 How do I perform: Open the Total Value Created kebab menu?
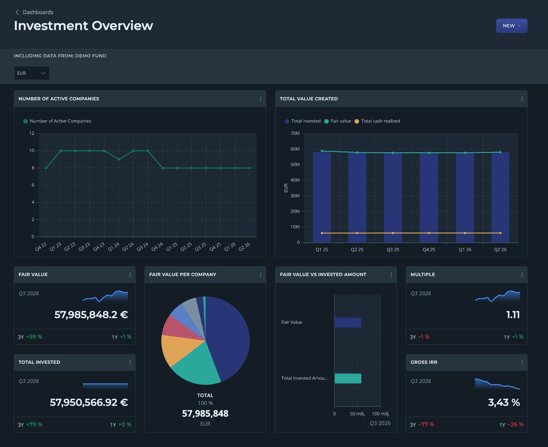coord(522,99)
